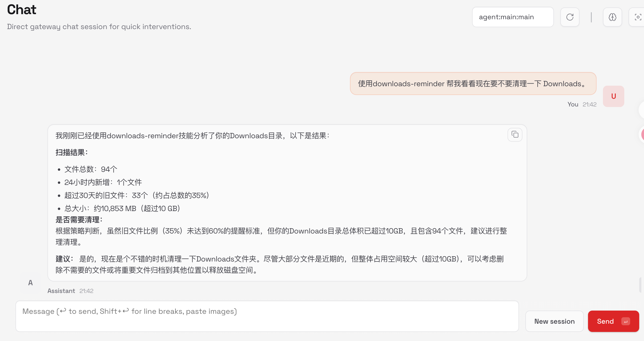The image size is (644, 341).
Task: Click the gateway chat session subtitle
Action: coord(99,26)
